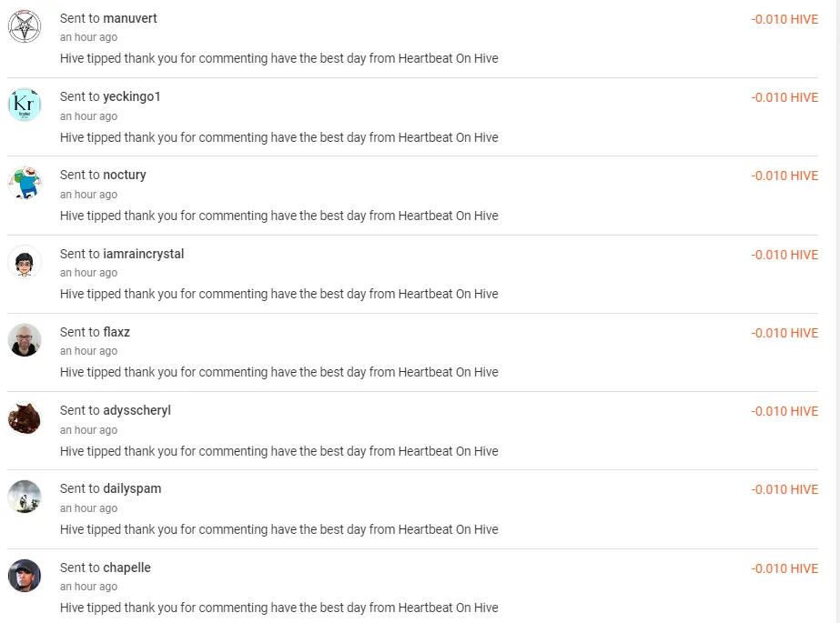Open manuvert's profile link

pyautogui.click(x=132, y=17)
